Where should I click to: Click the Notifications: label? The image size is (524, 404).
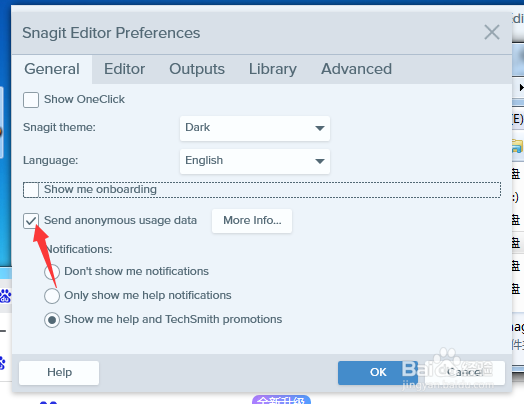[78, 249]
